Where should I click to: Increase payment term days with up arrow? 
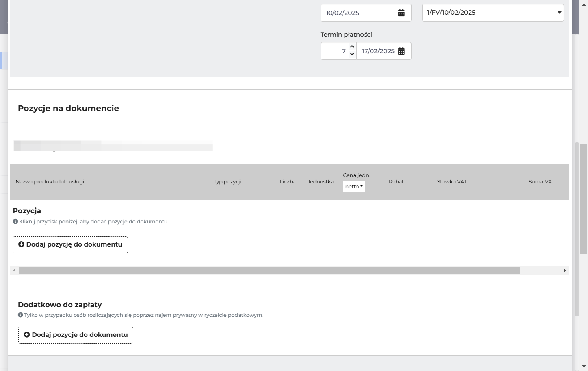(352, 46)
